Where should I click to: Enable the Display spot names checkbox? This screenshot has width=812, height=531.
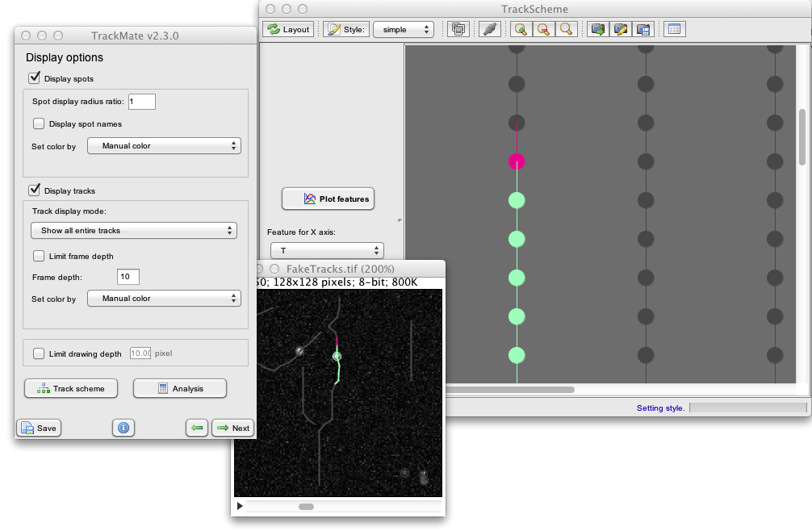coord(39,123)
